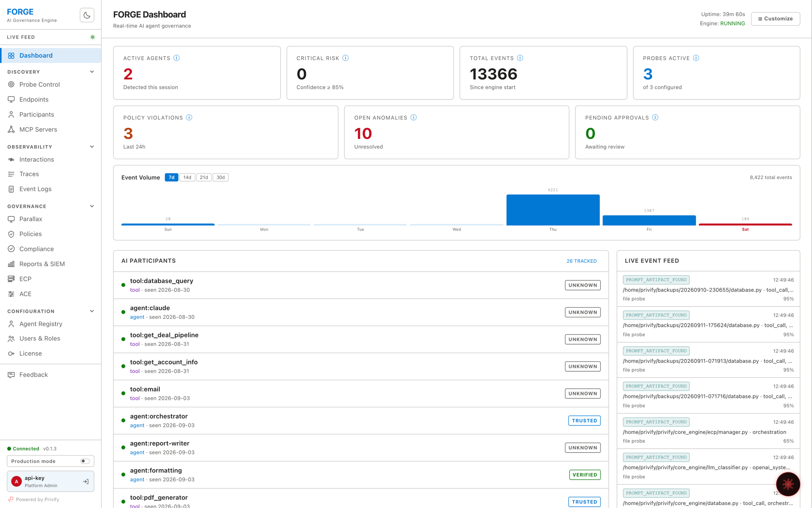The width and height of the screenshot is (812, 508).
Task: Click the Critical Risk info icon
Action: 346,58
